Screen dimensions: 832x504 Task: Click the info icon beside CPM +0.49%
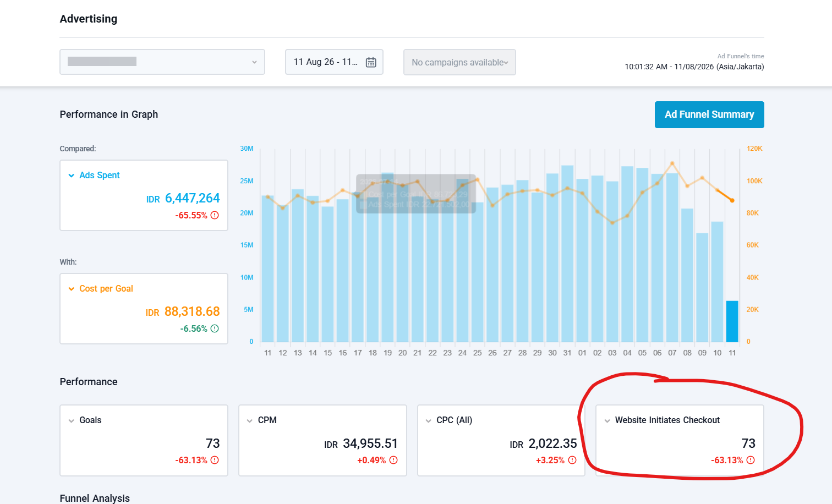(393, 460)
